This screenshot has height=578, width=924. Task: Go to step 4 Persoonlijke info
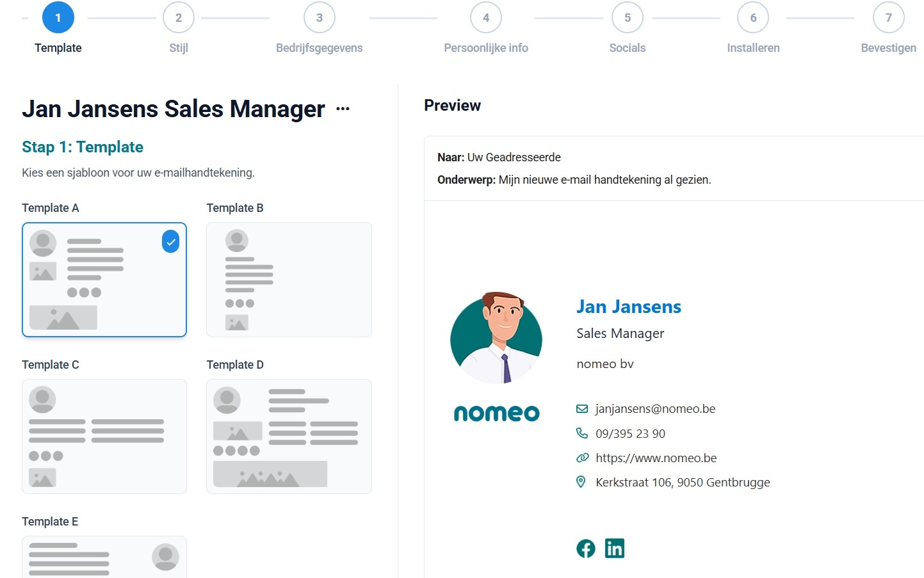click(486, 18)
